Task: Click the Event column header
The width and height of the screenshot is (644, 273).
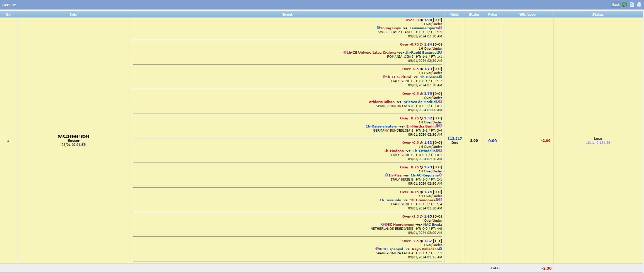Action: tap(287, 14)
